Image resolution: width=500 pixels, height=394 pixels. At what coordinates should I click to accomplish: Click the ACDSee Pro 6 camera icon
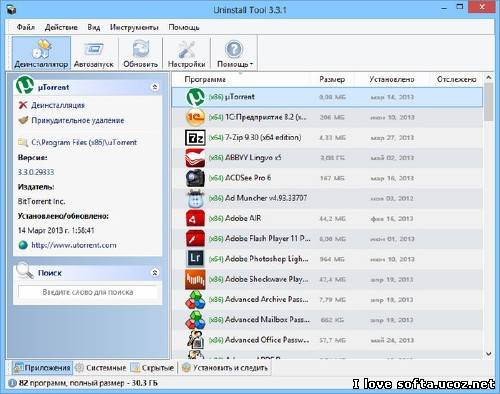[x=195, y=178]
